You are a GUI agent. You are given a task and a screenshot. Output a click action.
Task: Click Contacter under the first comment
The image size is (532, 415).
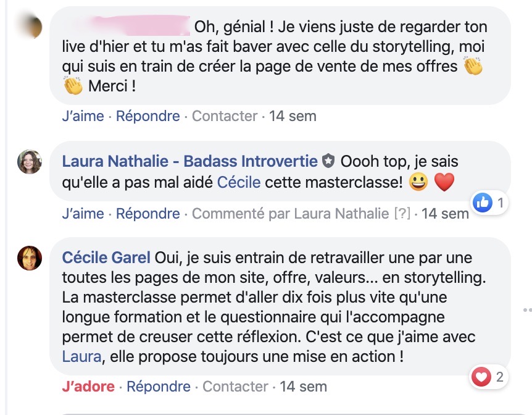point(225,115)
